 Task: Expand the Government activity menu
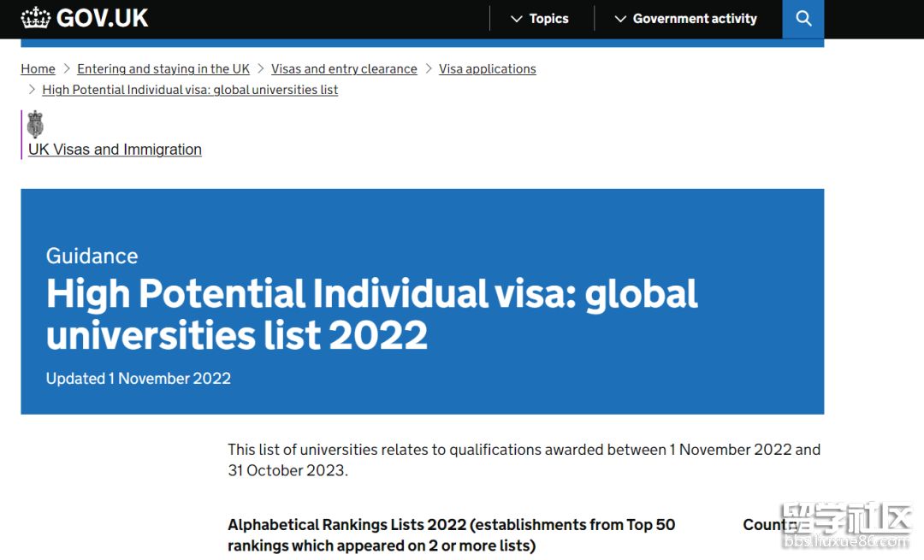tap(685, 19)
